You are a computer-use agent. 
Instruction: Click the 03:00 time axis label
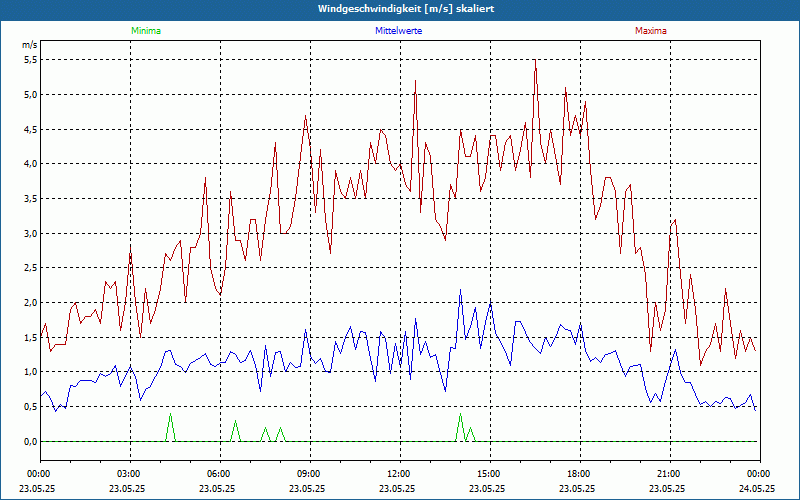(130, 473)
